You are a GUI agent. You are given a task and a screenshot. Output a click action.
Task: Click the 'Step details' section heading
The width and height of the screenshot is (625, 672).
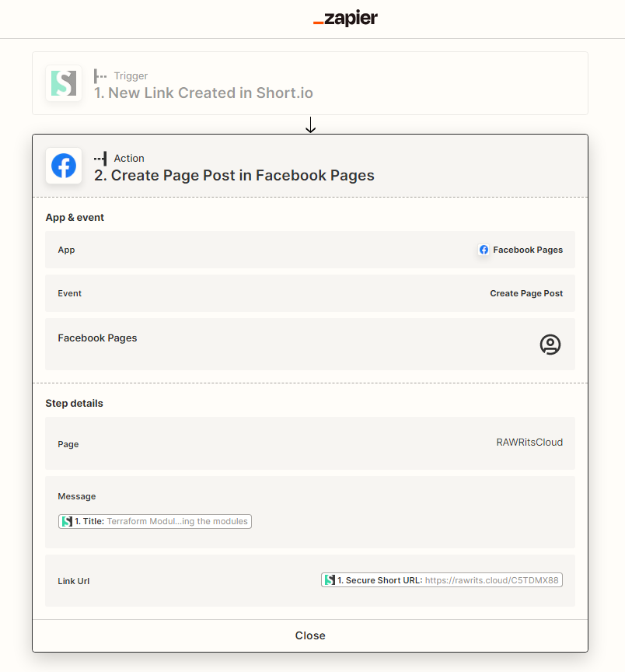74,404
